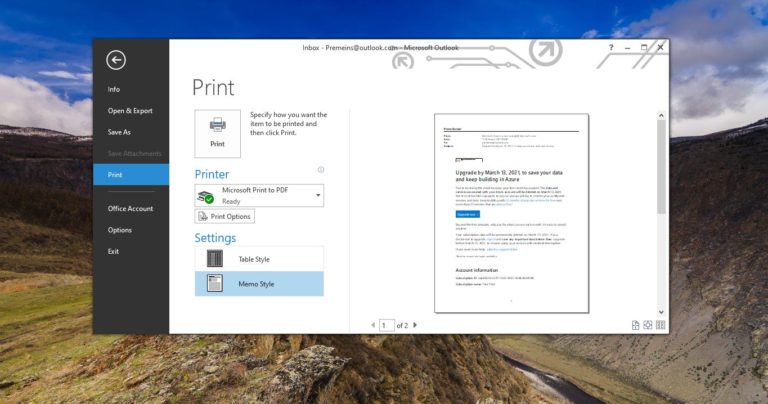768x404 pixels.
Task: Open Office Account page
Action: (x=130, y=209)
